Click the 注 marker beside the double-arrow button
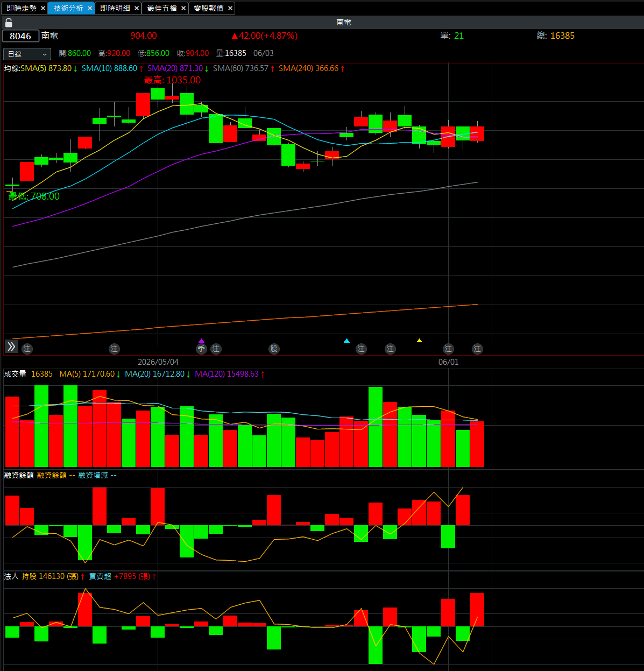The height and width of the screenshot is (671, 644). (x=27, y=349)
